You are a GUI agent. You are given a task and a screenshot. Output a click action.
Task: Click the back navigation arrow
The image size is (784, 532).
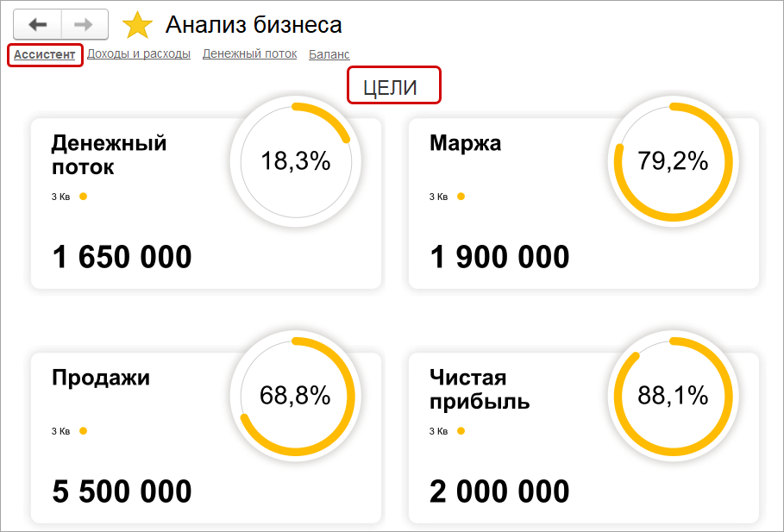click(36, 24)
